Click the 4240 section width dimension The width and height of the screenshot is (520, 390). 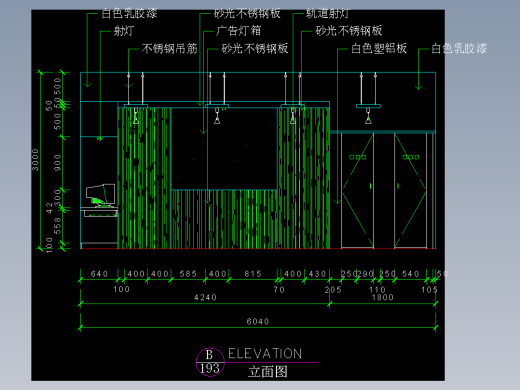(205, 297)
